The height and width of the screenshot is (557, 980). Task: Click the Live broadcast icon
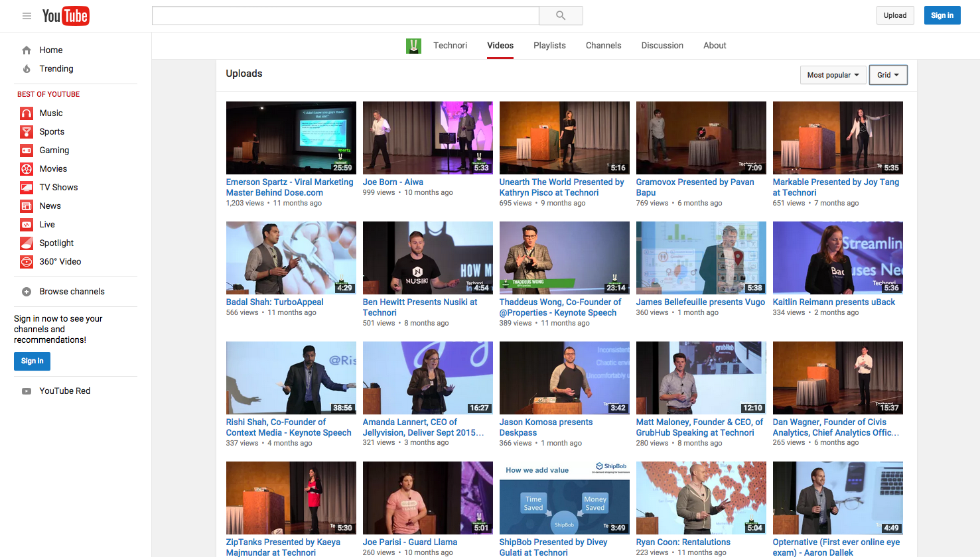tap(27, 225)
